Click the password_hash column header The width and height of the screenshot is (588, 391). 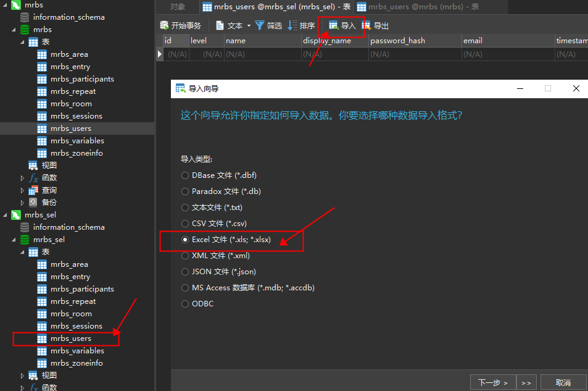pyautogui.click(x=415, y=41)
